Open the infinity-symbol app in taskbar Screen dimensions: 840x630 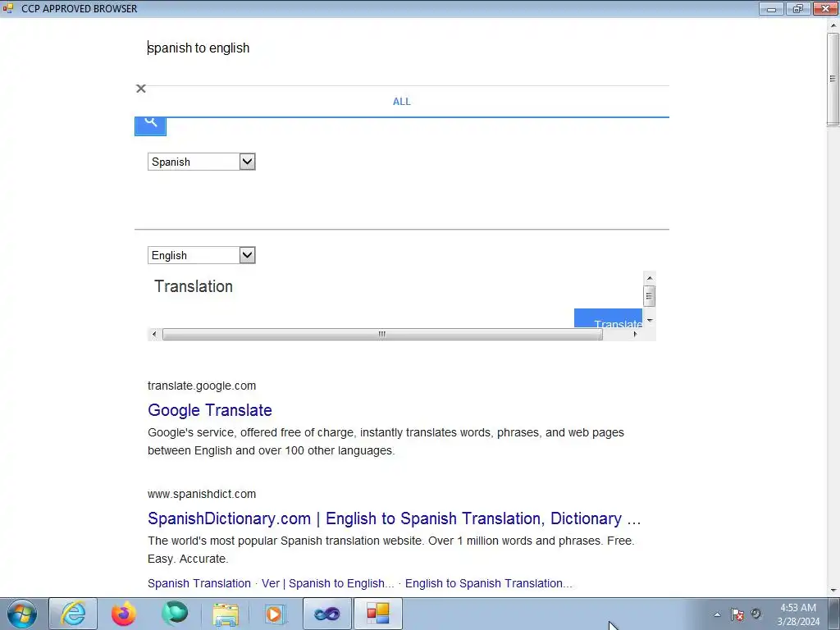[327, 614]
